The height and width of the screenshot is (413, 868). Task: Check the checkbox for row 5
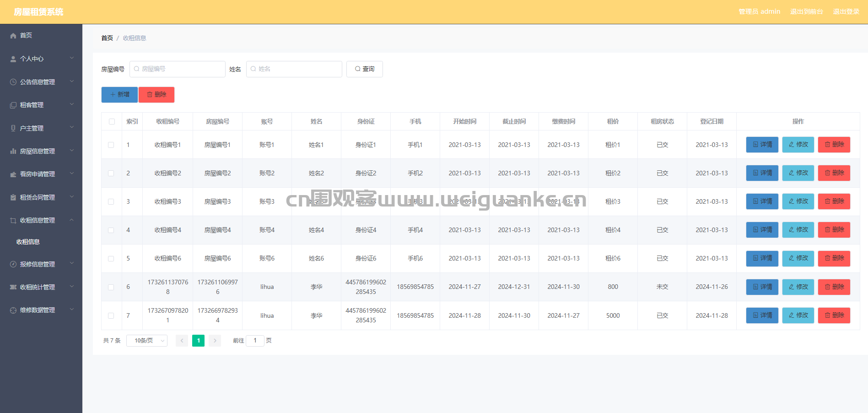(x=111, y=258)
